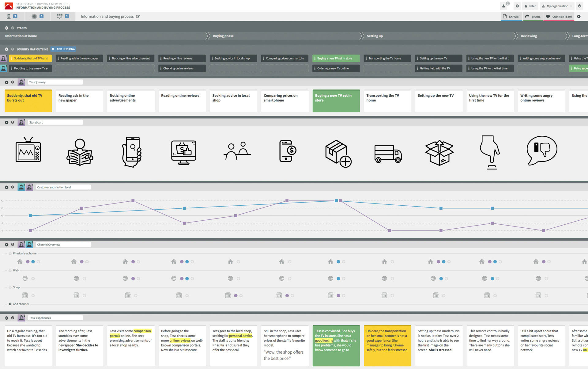Open the help question mark at top right
The width and height of the screenshot is (588, 369).
coord(517,6)
